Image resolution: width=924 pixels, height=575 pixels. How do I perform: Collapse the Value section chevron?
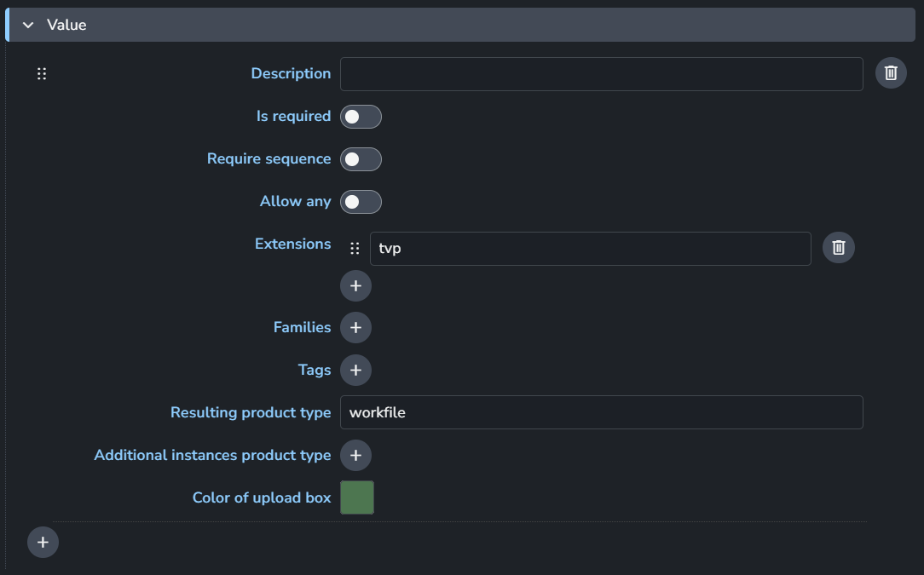(x=28, y=25)
